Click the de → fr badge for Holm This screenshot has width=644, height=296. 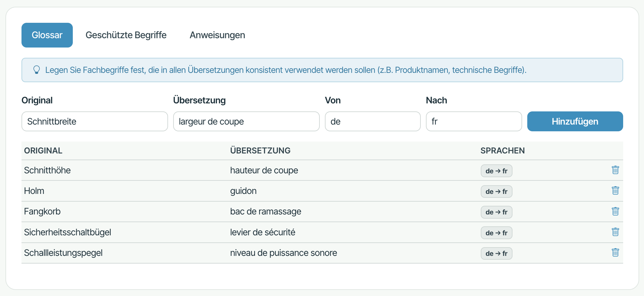(496, 191)
